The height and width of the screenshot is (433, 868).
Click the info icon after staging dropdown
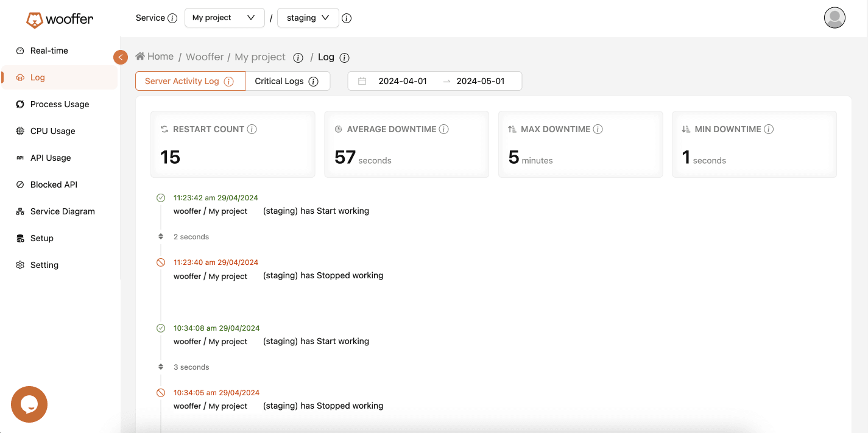coord(347,18)
